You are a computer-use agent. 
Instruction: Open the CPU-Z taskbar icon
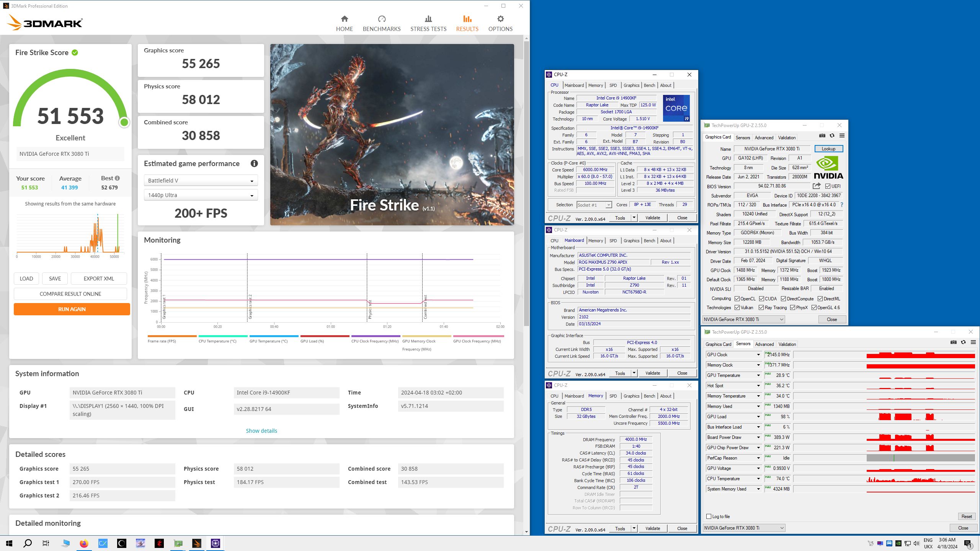tap(216, 543)
